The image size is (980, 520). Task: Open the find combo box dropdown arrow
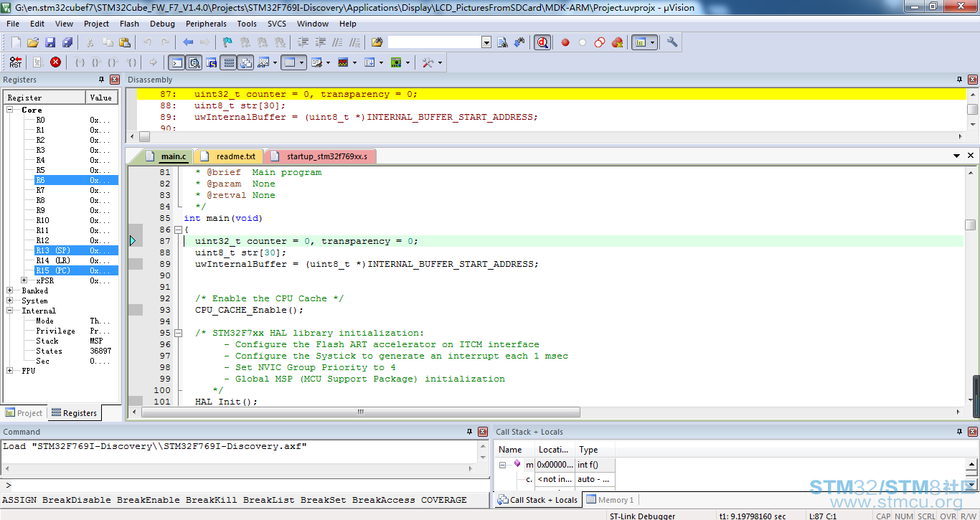click(x=486, y=42)
